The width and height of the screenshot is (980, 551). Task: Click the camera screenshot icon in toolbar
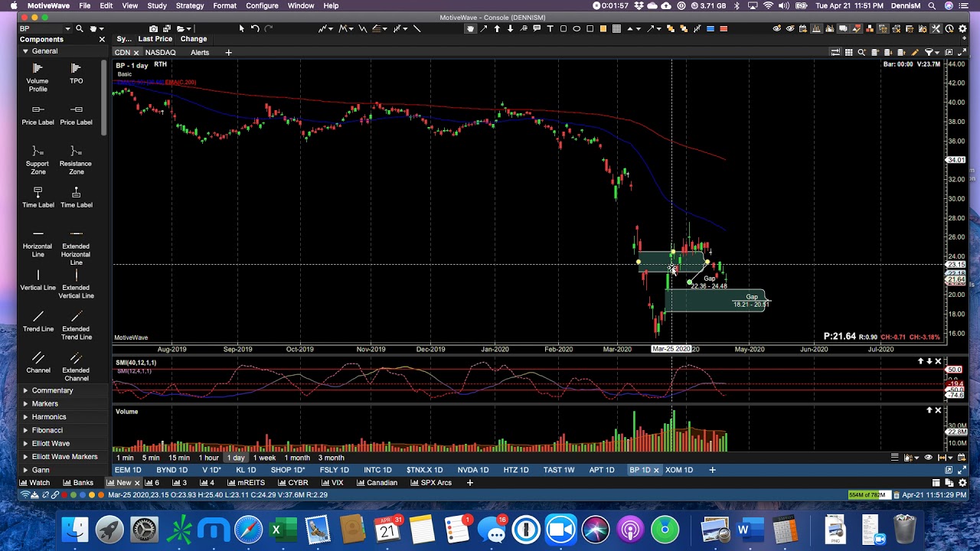(x=154, y=28)
